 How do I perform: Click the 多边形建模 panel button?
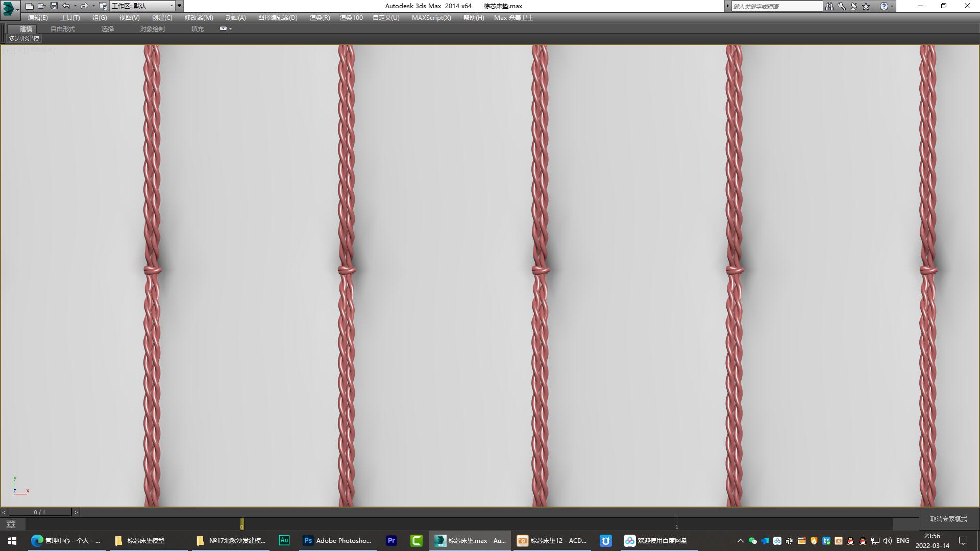[x=24, y=38]
